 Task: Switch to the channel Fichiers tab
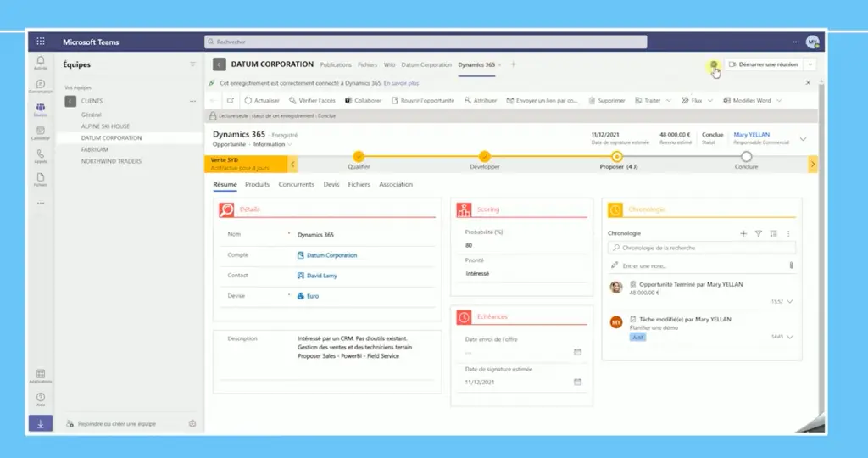click(367, 64)
